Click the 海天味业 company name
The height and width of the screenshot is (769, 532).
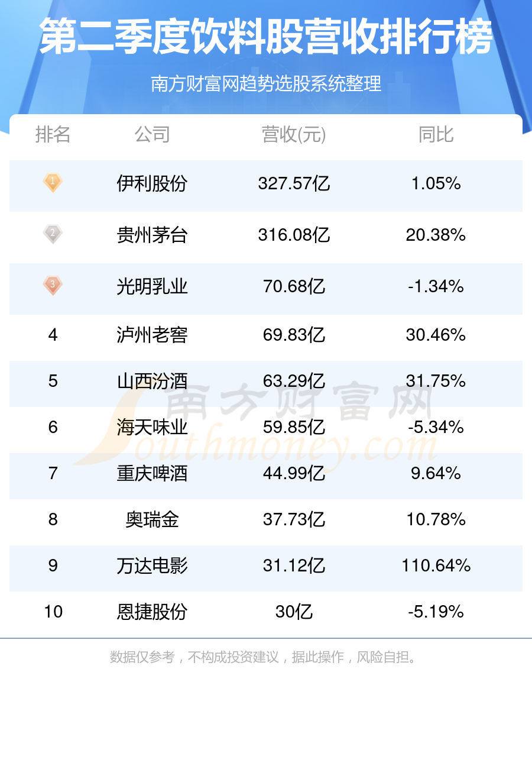[153, 427]
